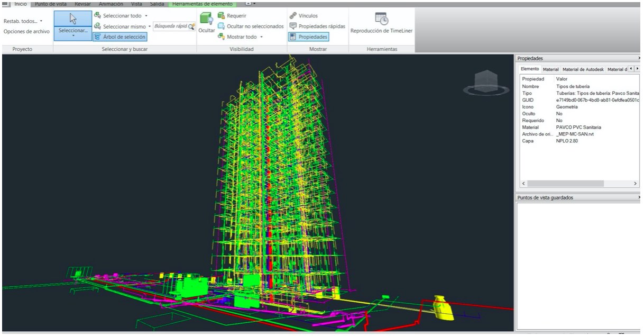Select the Ocultar (hide) tool

pyautogui.click(x=207, y=21)
